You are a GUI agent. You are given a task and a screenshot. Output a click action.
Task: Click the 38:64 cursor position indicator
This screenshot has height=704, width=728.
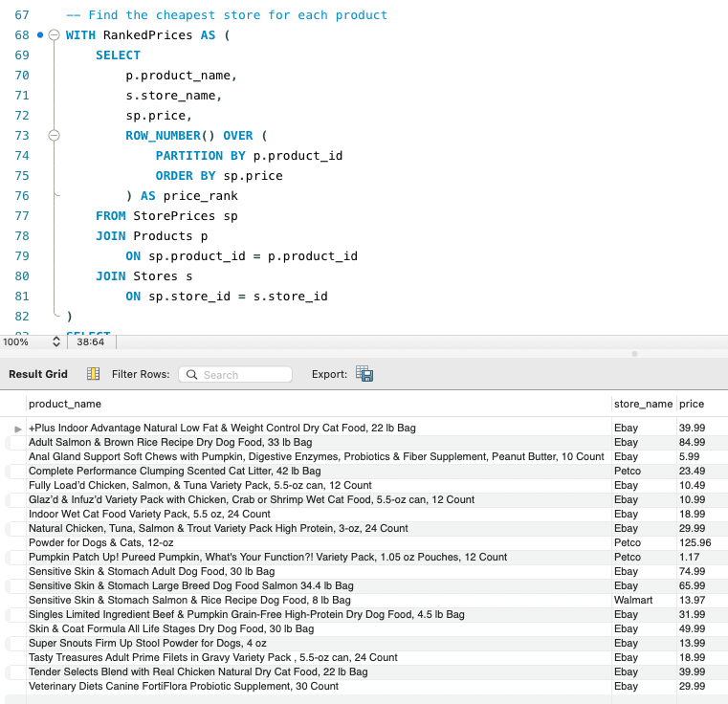[x=91, y=341]
